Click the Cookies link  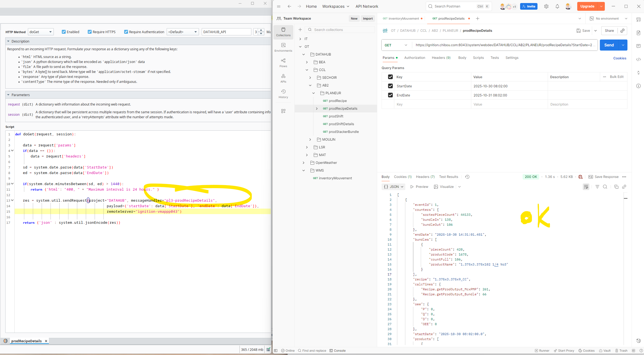(619, 58)
